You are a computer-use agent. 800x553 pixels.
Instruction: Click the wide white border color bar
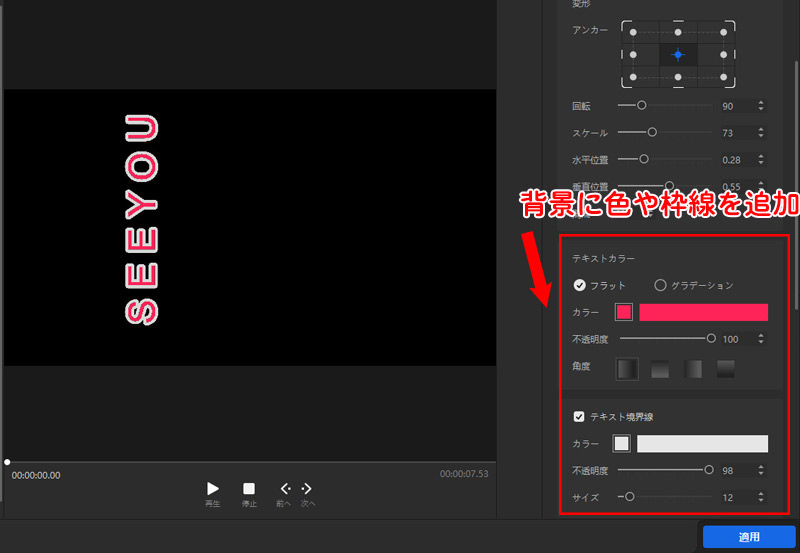[x=703, y=444]
